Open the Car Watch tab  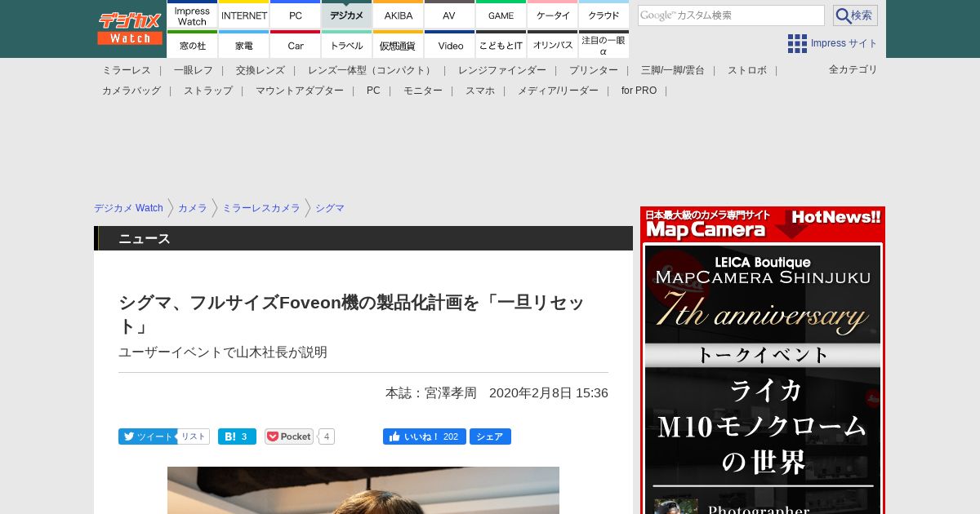pyautogui.click(x=296, y=45)
